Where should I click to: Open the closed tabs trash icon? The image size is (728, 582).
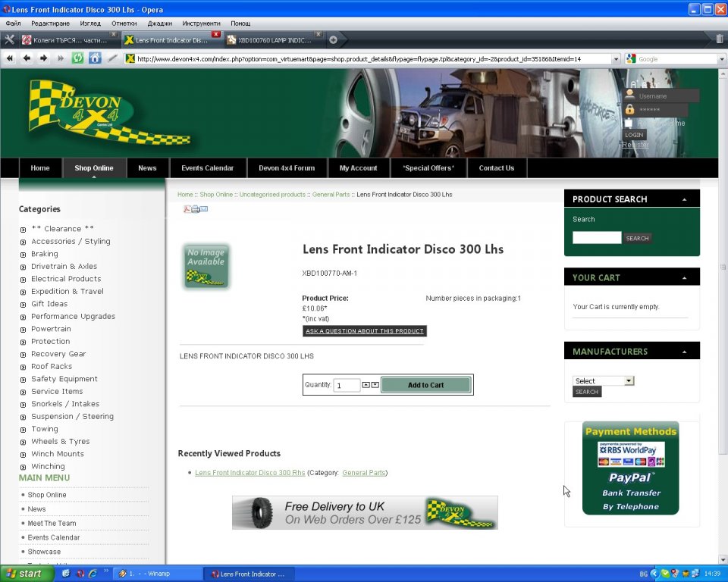[x=719, y=39]
